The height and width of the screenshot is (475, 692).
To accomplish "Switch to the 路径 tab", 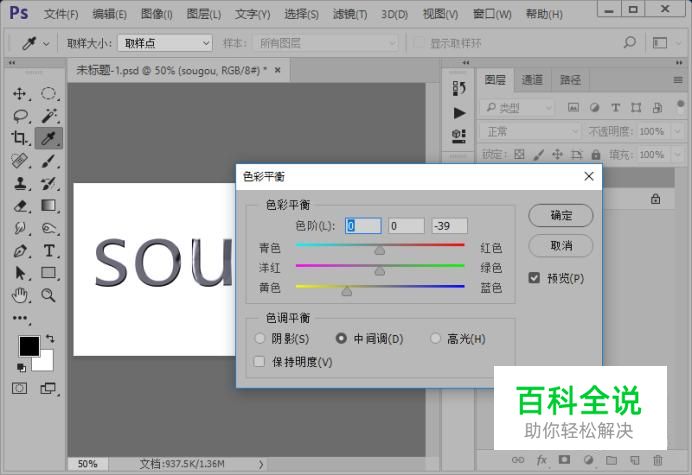I will pos(570,80).
